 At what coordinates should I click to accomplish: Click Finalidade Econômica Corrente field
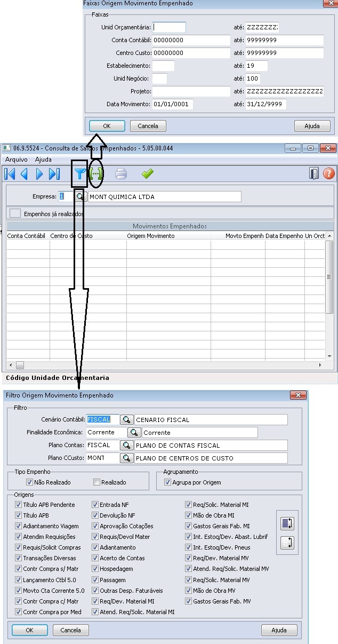pos(107,433)
